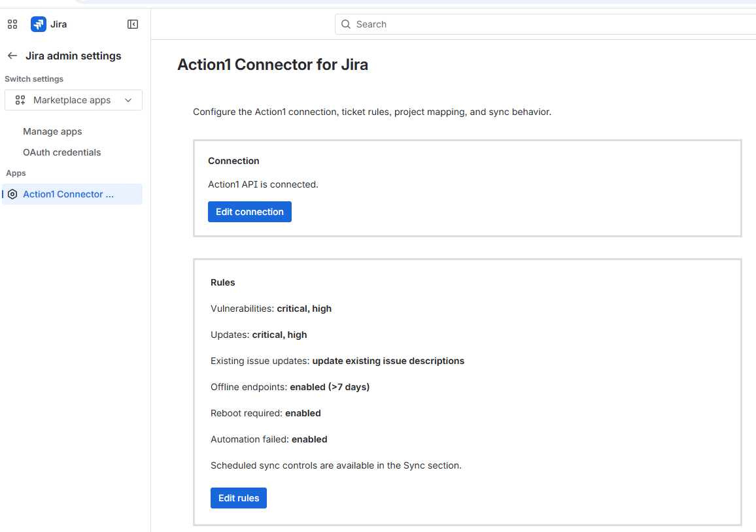Click the marketplace grid icon in Switch settings selector
This screenshot has width=756, height=532.
[x=20, y=100]
